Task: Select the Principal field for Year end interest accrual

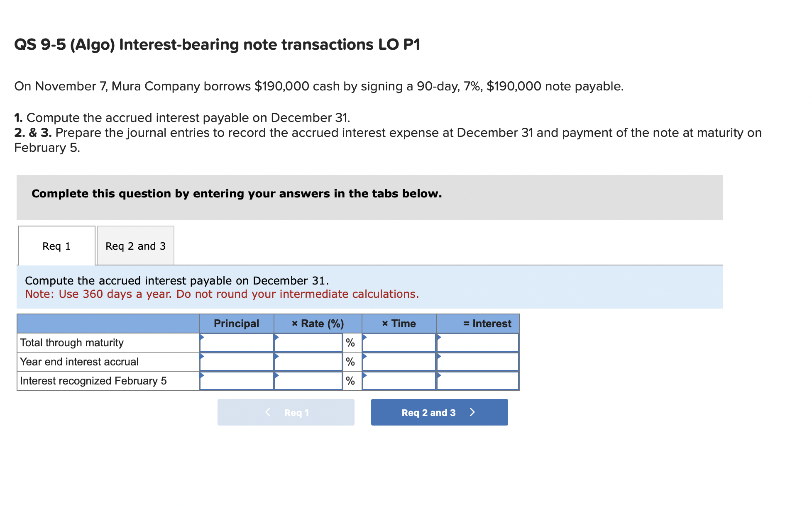Action: coord(237,361)
